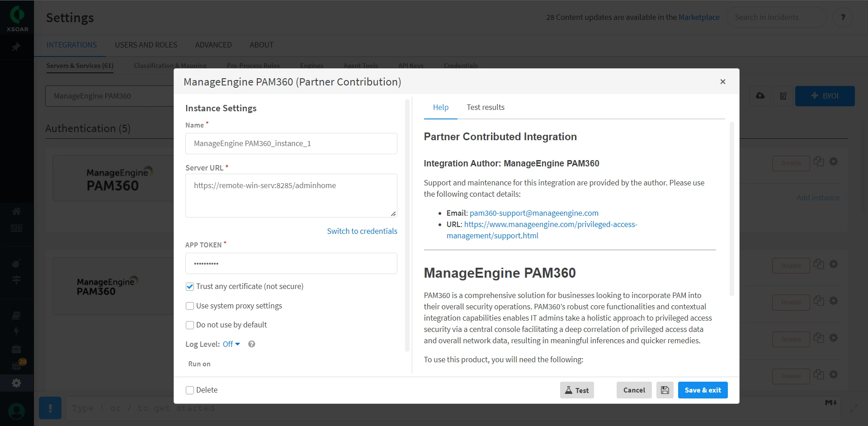Click the Log Level help question icon
868x426 pixels.
point(252,344)
